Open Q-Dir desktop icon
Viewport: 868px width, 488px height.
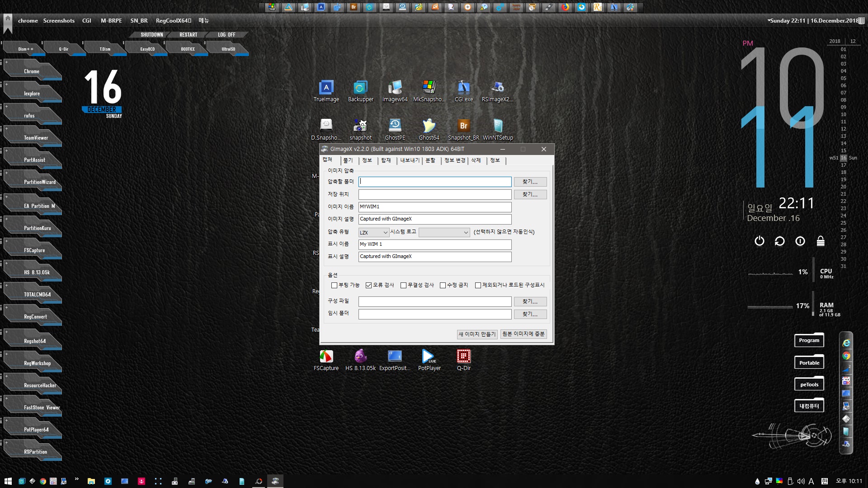[463, 360]
